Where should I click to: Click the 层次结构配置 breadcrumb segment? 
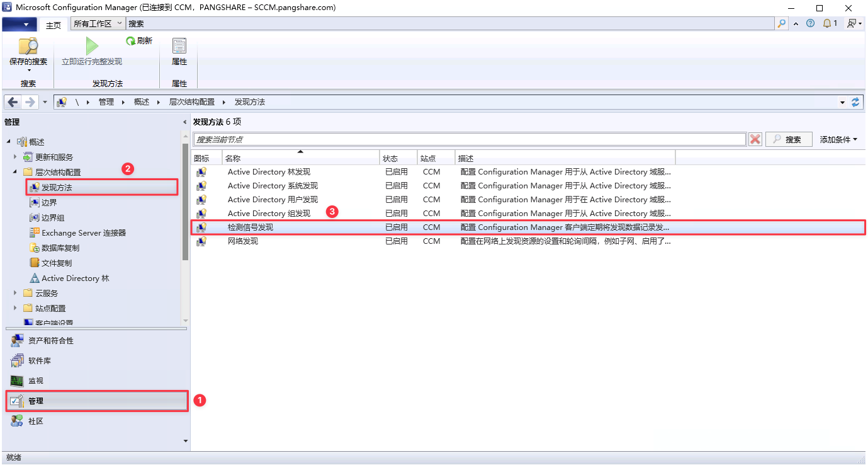click(x=192, y=102)
